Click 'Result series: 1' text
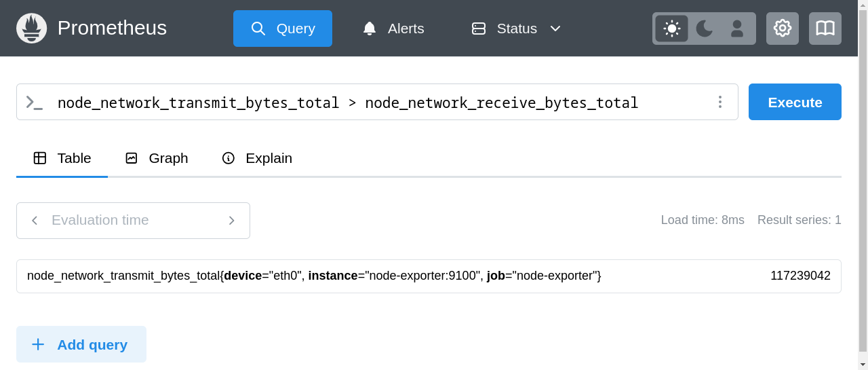Image resolution: width=868 pixels, height=370 pixels. 800,220
